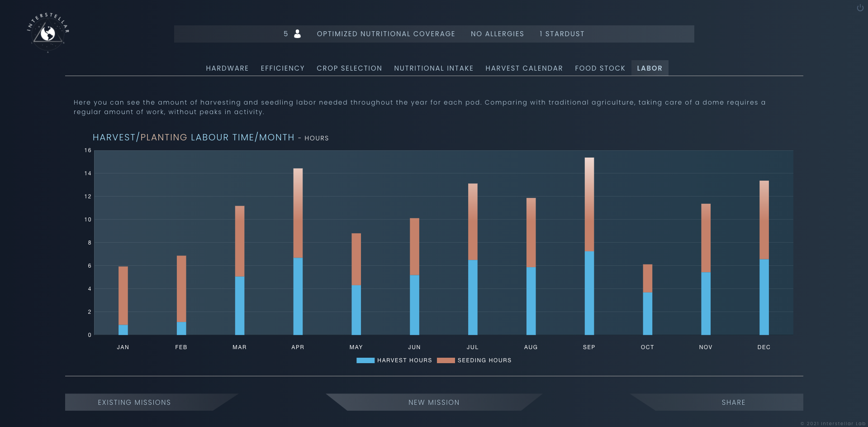Image resolution: width=868 pixels, height=427 pixels.
Task: Switch to the HARDWARE tab
Action: coord(227,68)
